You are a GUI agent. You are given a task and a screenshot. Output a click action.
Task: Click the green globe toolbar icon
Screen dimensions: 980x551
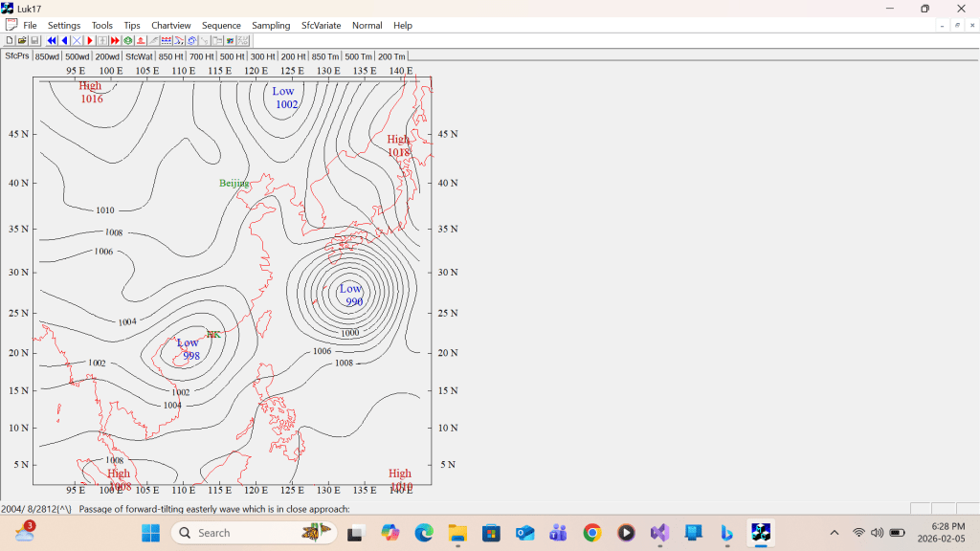pos(128,41)
